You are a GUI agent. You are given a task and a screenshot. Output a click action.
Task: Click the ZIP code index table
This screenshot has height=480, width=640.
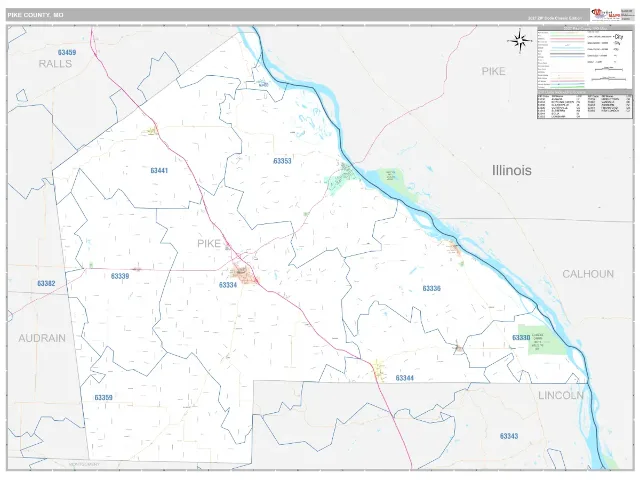click(585, 105)
